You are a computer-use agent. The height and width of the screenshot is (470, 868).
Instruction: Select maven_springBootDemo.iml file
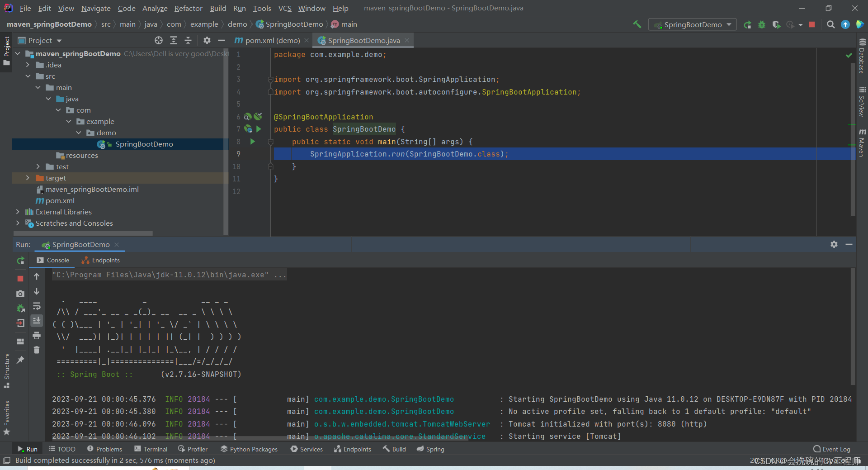coord(92,189)
